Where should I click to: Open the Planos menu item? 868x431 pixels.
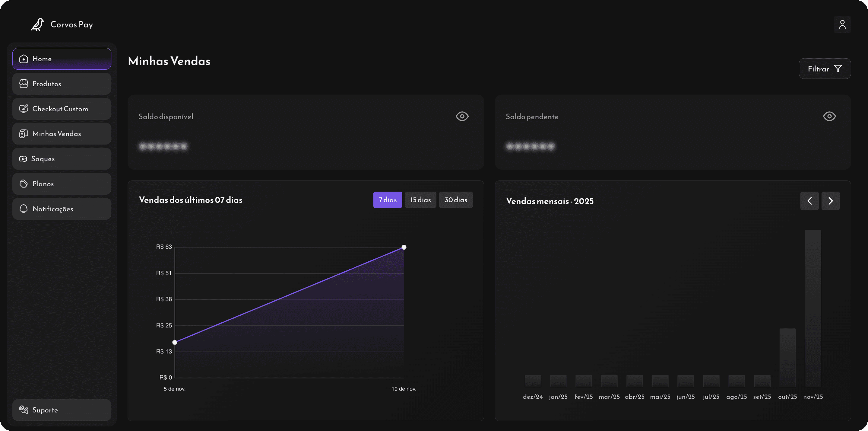(62, 184)
